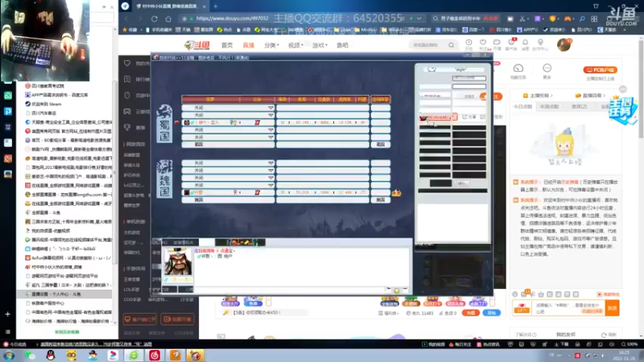Expand the third Wei team slot dropdown
This screenshot has width=644, height=362.
click(270, 178)
